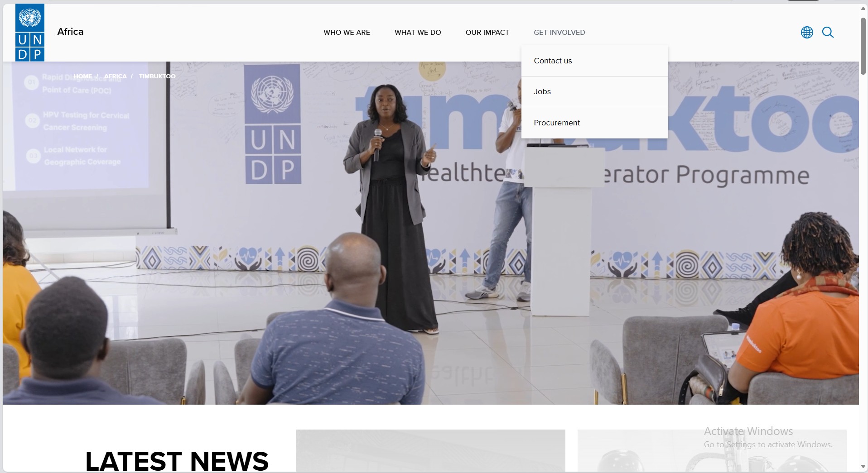The width and height of the screenshot is (868, 473).
Task: Click the UNDP logo in the header
Action: [30, 33]
